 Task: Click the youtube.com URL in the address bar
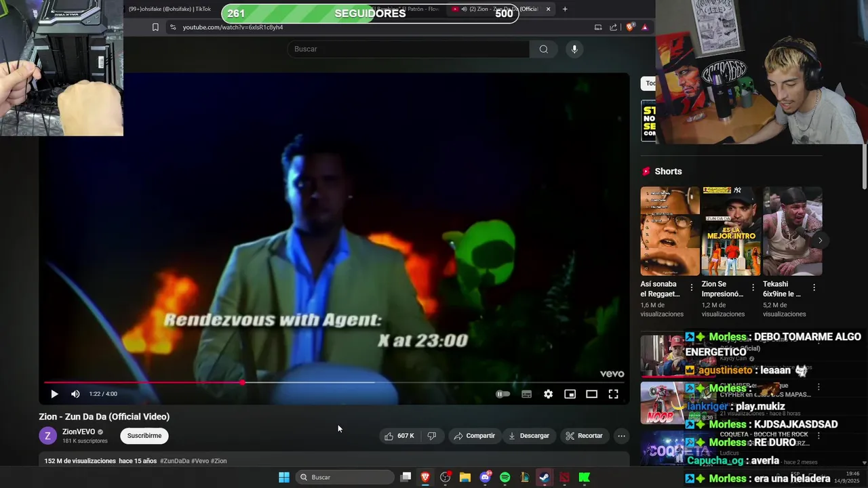[233, 27]
